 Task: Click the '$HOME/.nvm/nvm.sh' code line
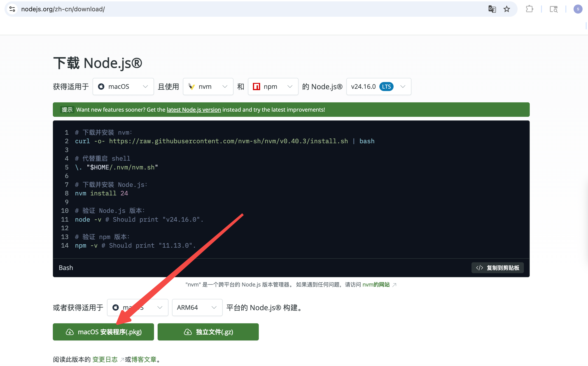[117, 167]
